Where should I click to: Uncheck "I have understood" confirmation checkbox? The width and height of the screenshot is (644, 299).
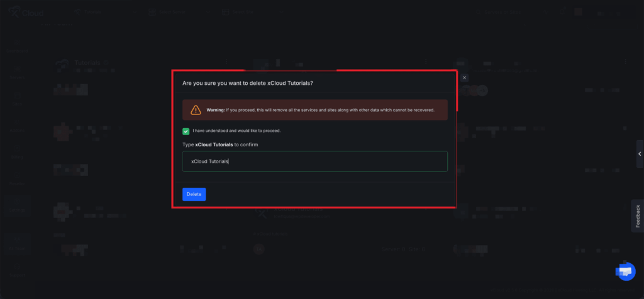pos(186,131)
